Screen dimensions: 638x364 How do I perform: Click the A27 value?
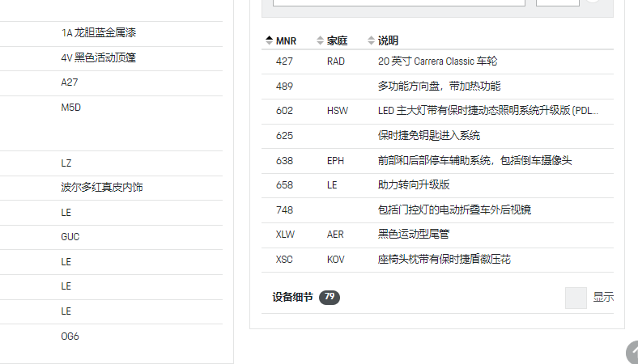coord(69,83)
